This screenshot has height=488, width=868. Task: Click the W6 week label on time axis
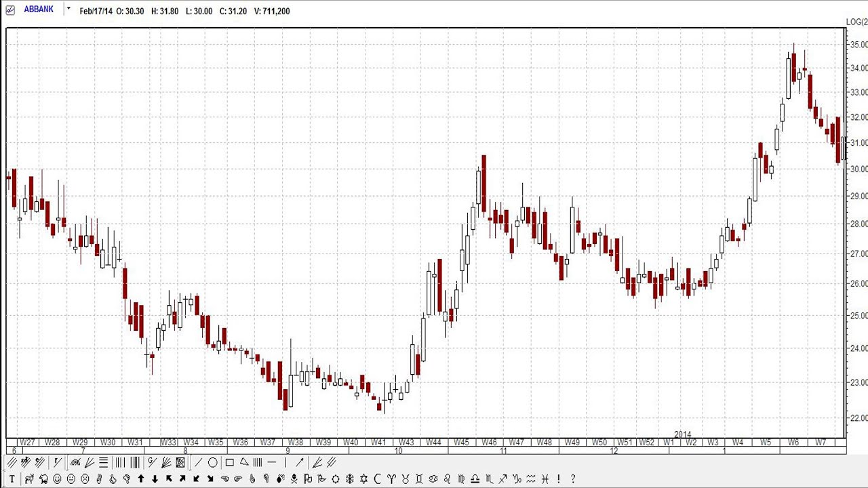click(793, 443)
